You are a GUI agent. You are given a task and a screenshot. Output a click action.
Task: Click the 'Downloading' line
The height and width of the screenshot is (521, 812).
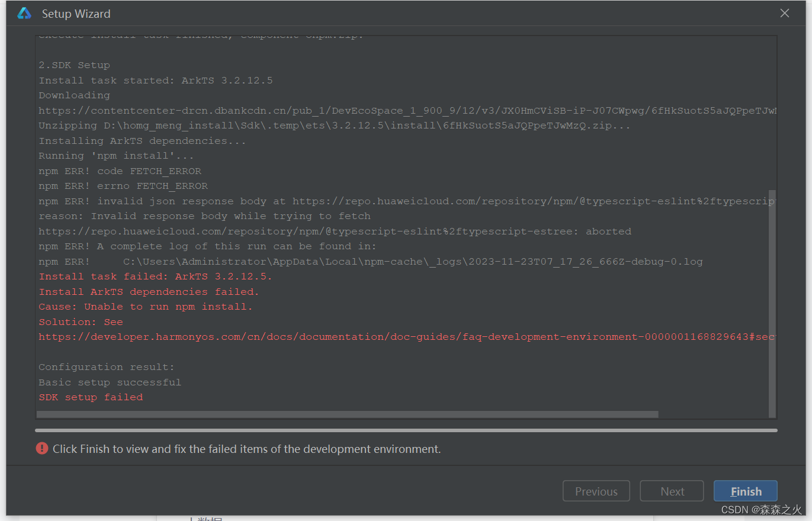click(74, 95)
